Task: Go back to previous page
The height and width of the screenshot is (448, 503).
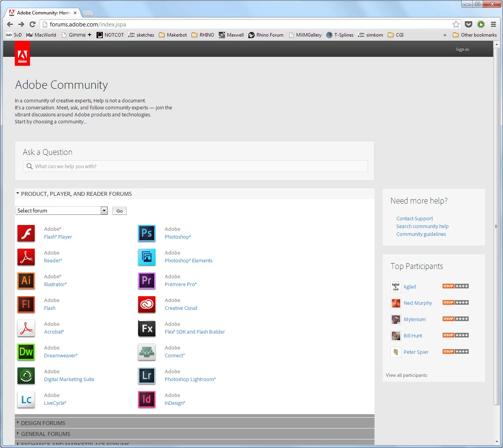Action: click(10, 24)
